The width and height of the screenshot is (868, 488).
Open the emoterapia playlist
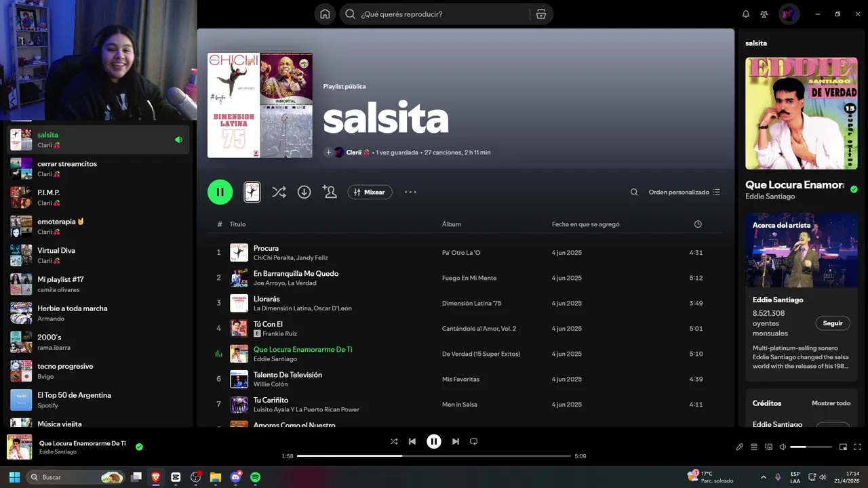(98, 226)
